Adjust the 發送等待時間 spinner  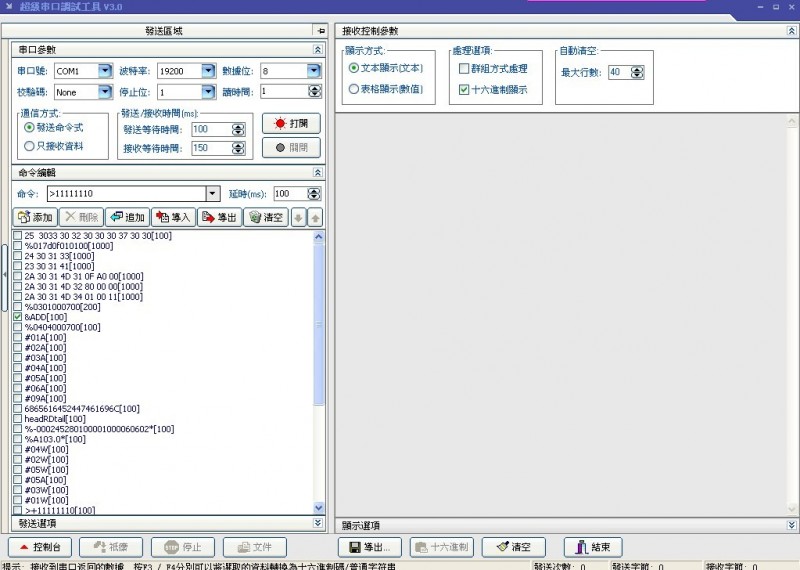click(x=238, y=130)
